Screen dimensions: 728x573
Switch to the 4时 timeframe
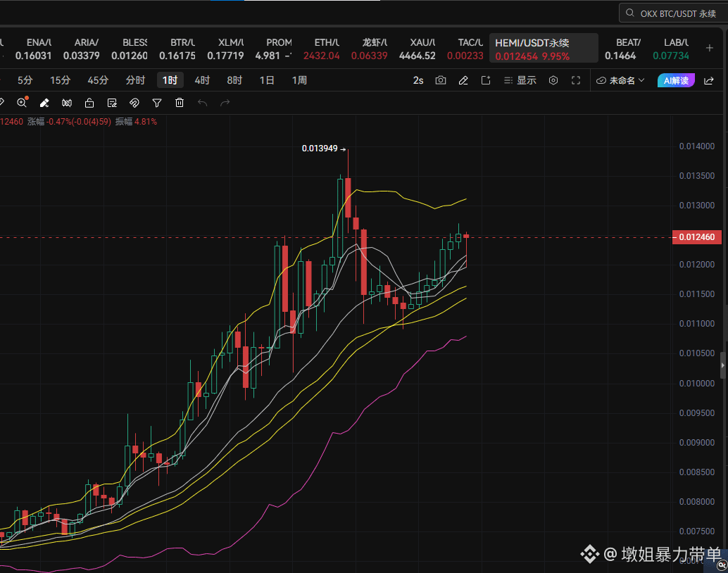tap(202, 80)
